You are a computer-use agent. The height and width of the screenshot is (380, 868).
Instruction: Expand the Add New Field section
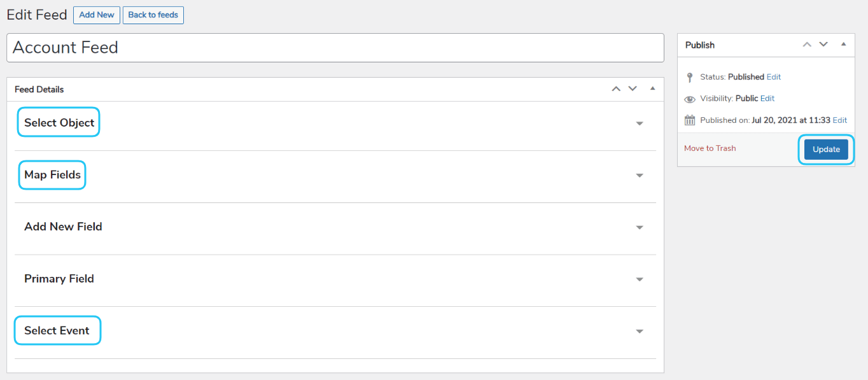pyautogui.click(x=639, y=228)
